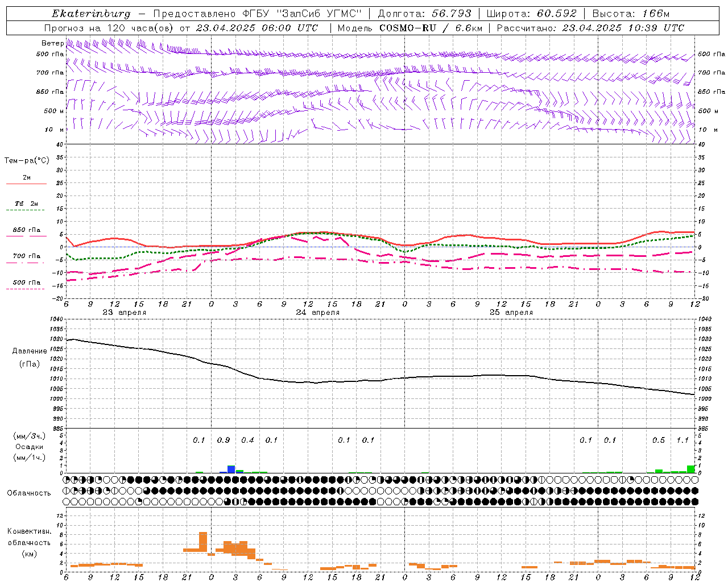Click the 23 апреля date label
Screen dimensions: 728x582
(x=124, y=313)
